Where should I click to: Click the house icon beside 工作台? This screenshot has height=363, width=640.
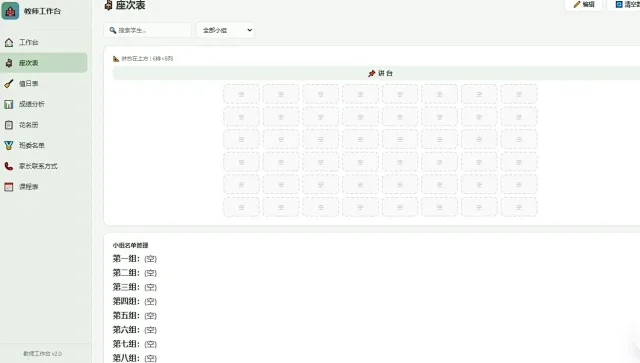click(x=9, y=42)
